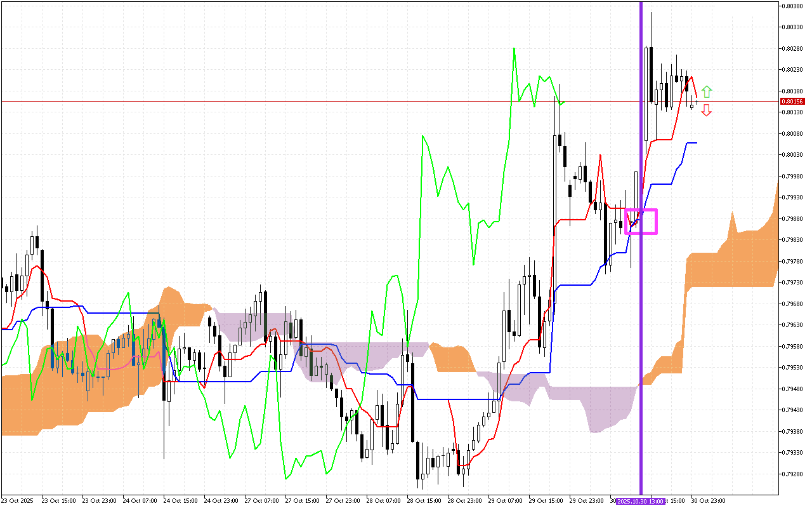The width and height of the screenshot is (812, 508).
Task: Click the 30 Oct 23:00 time axis label
Action: [x=707, y=501]
